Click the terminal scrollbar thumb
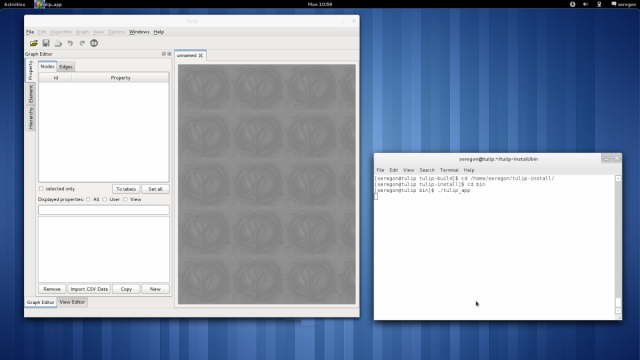The height and width of the screenshot is (360, 640). (x=618, y=302)
